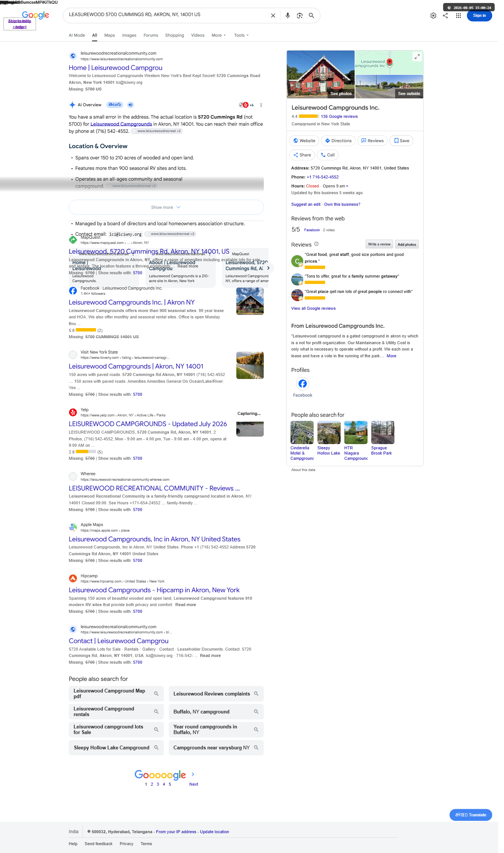This screenshot has height=853, width=504.
Task: Open the Apple Maps Leisurewood result
Action: point(154,539)
